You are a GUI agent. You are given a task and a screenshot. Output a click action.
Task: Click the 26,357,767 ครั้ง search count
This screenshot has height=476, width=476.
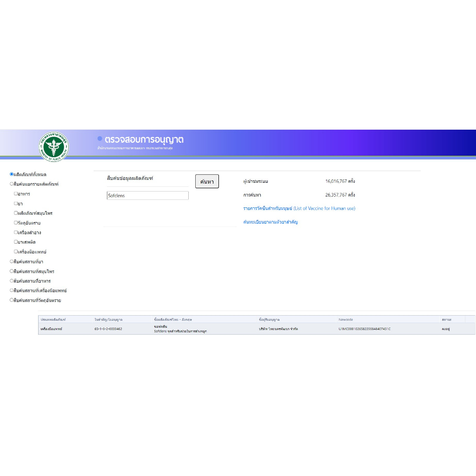340,195
